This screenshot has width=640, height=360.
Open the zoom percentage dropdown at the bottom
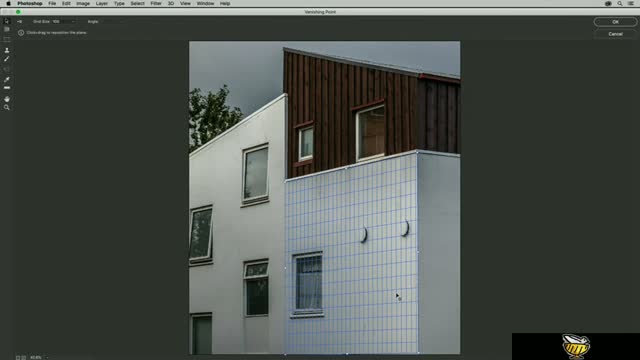pos(47,357)
